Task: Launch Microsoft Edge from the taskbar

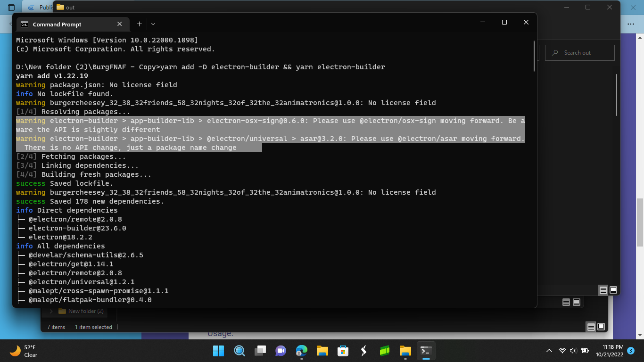Action: click(x=301, y=351)
